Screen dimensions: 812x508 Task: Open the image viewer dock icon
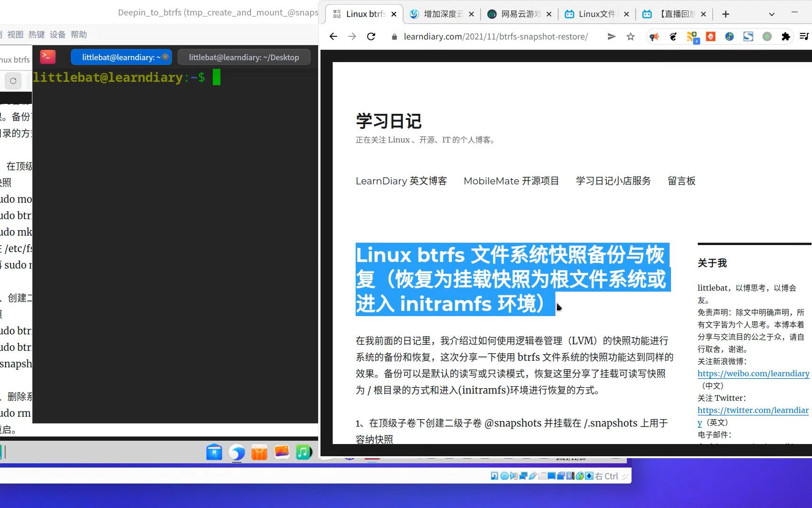coord(281,452)
